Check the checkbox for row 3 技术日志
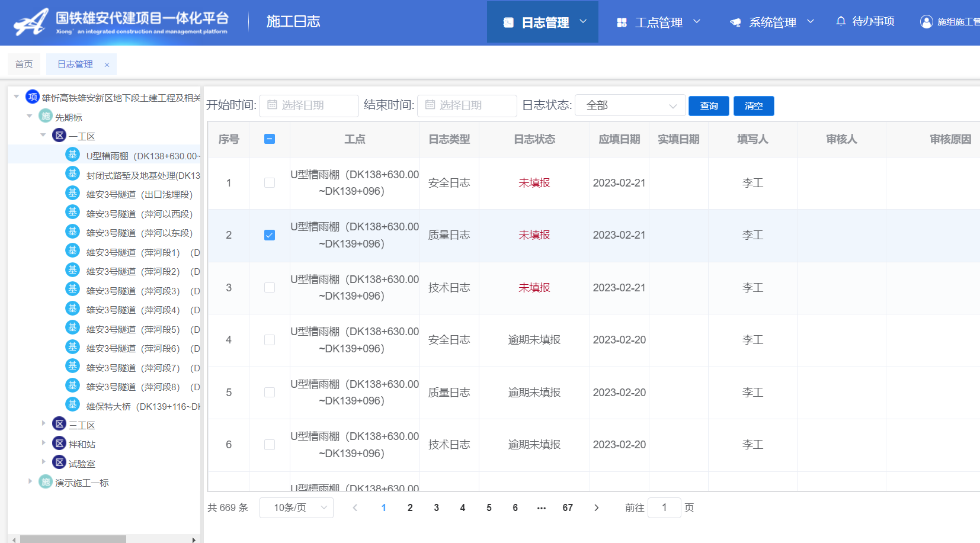The width and height of the screenshot is (980, 543). [270, 288]
